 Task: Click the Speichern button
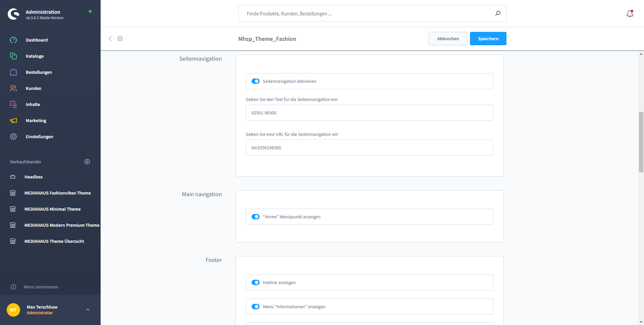(488, 39)
